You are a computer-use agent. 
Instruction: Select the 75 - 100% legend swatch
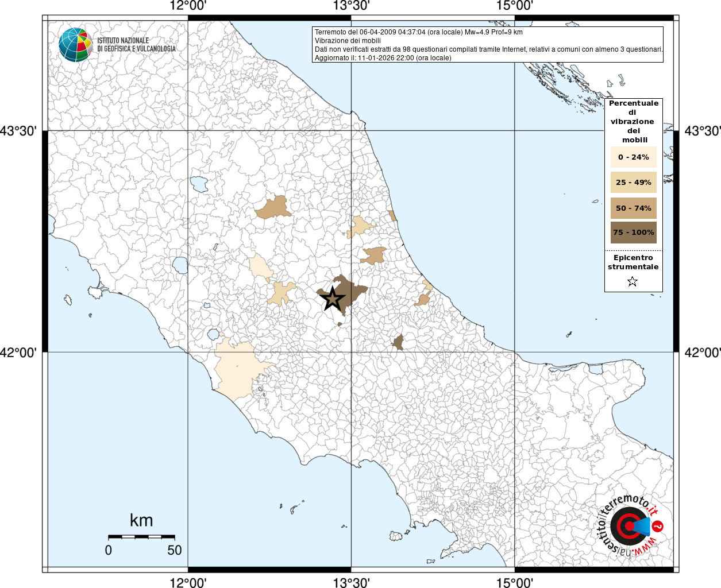coord(633,233)
